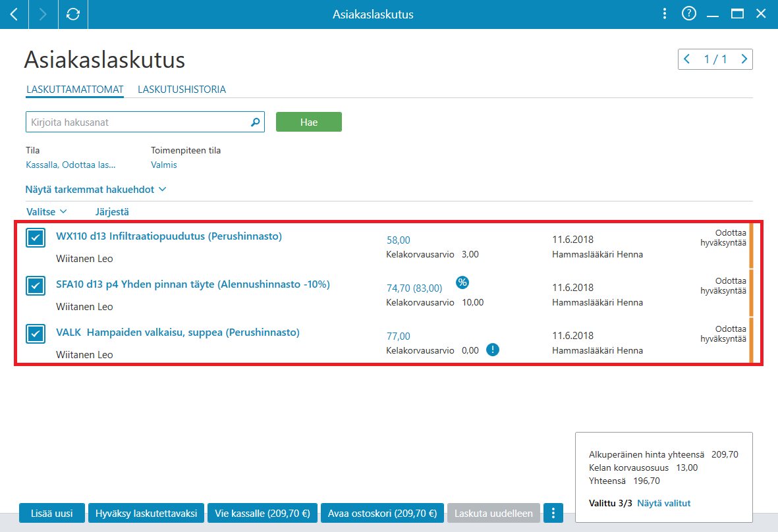Select the LASKUTTAMATTOMAT tab

[x=75, y=90]
